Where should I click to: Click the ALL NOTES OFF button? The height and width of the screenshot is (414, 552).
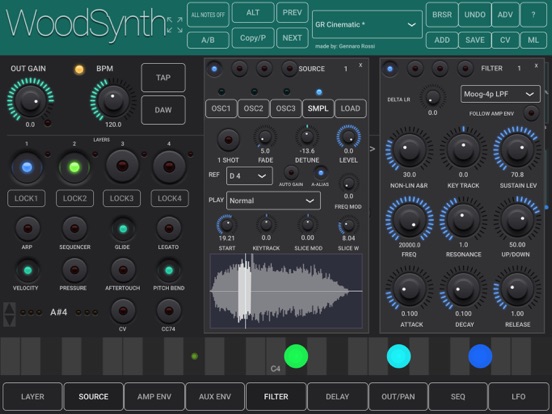pyautogui.click(x=208, y=14)
